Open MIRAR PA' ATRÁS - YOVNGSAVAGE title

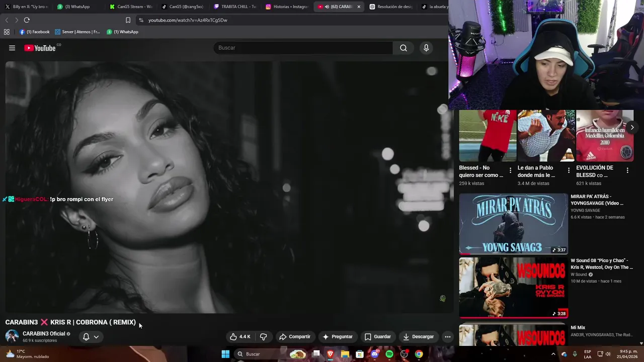(597, 200)
